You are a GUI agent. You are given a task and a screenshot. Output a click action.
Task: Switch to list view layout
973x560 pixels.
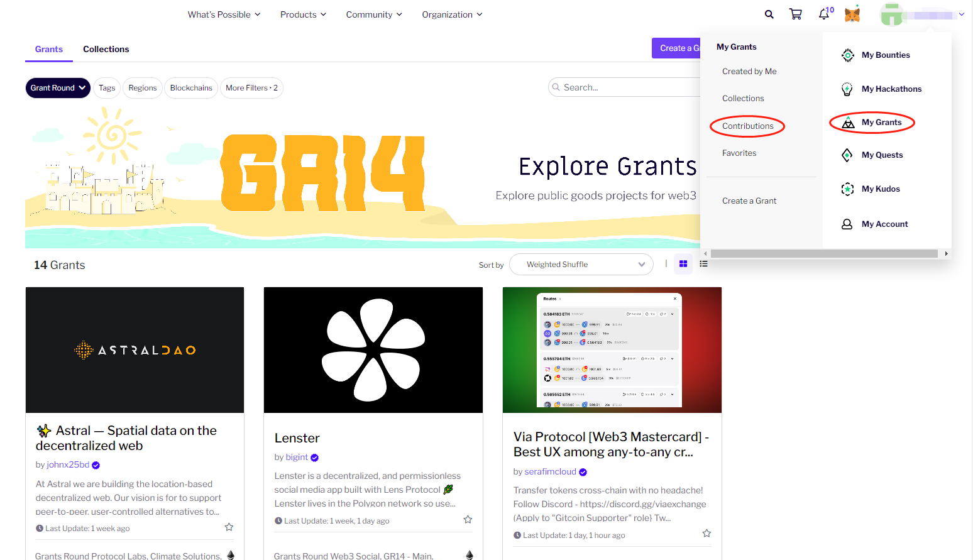click(704, 264)
